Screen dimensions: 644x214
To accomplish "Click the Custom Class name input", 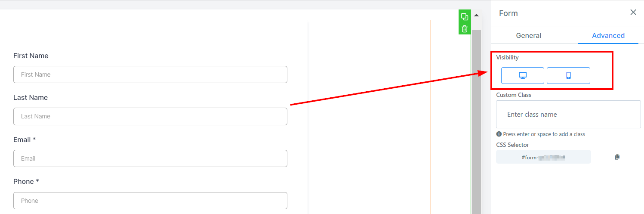I will 568,114.
